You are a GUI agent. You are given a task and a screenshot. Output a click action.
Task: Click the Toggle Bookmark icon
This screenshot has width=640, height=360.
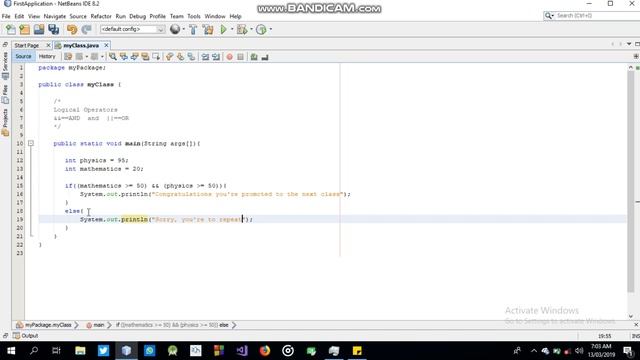(x=191, y=57)
